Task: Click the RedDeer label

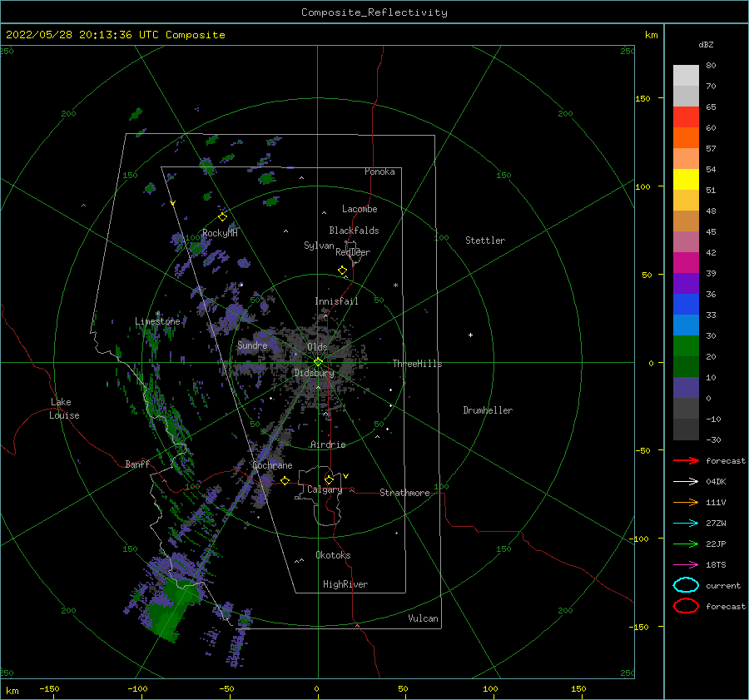Action: [353, 252]
